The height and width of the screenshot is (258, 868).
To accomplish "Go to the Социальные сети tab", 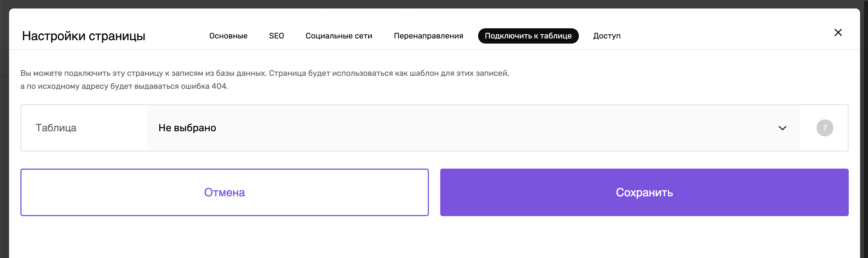I will (339, 36).
